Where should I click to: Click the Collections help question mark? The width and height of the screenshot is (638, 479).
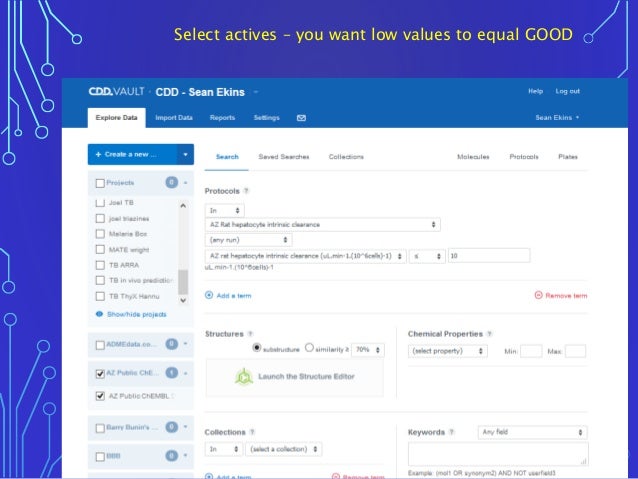(252, 432)
